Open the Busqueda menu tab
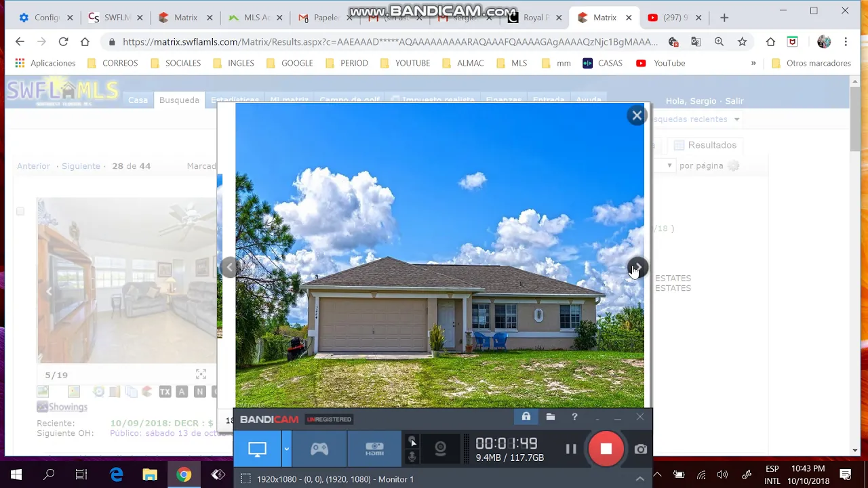Screen dimensions: 868x488 click(179, 100)
